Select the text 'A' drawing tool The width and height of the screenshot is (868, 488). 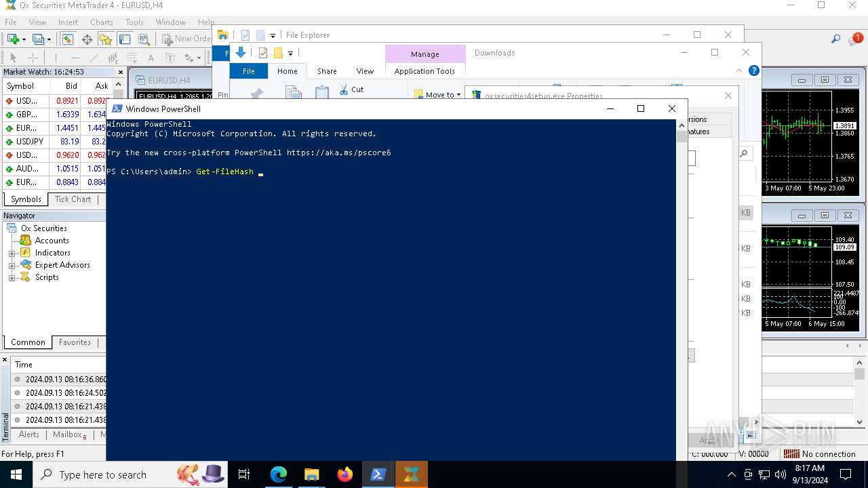[151, 58]
